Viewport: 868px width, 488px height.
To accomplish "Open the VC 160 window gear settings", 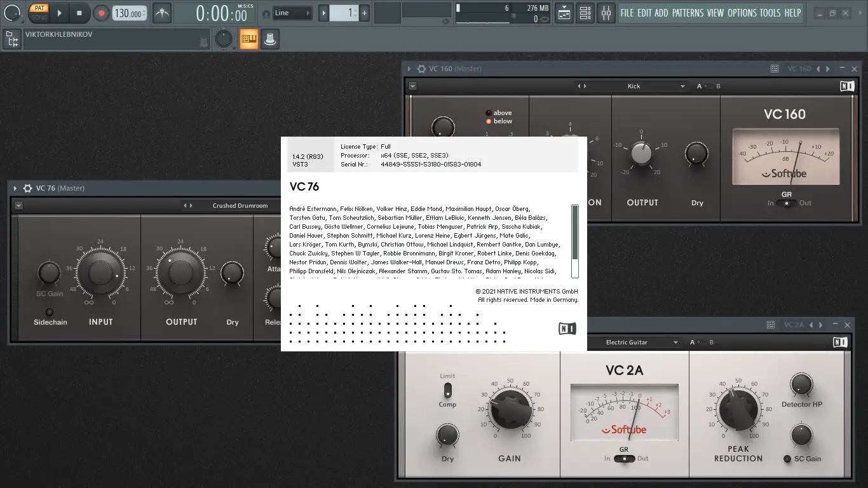I will pyautogui.click(x=421, y=69).
